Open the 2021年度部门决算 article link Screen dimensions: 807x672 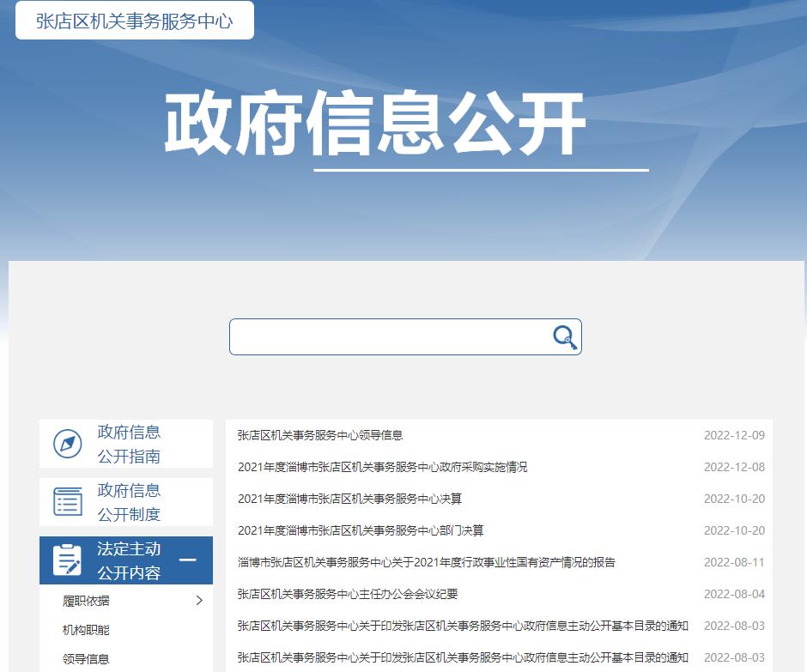(361, 530)
